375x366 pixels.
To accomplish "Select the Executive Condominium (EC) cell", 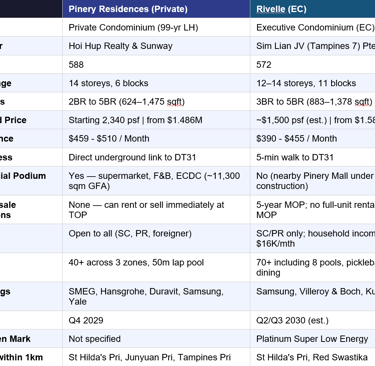I will (x=313, y=27).
